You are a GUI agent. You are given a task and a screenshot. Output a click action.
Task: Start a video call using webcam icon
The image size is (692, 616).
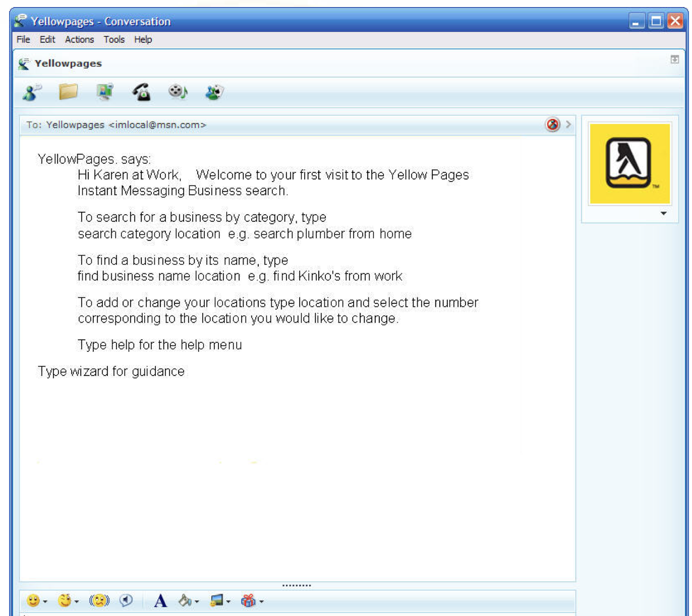coord(105,92)
